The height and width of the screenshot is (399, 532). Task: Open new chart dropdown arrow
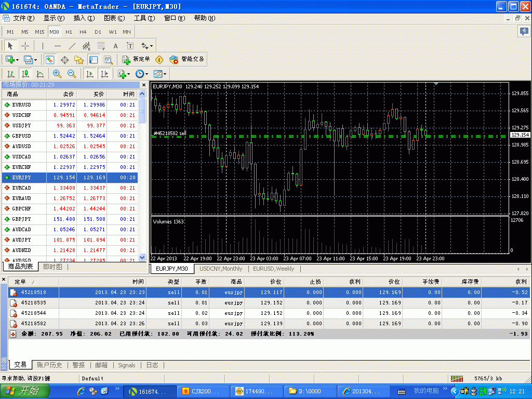[17, 60]
